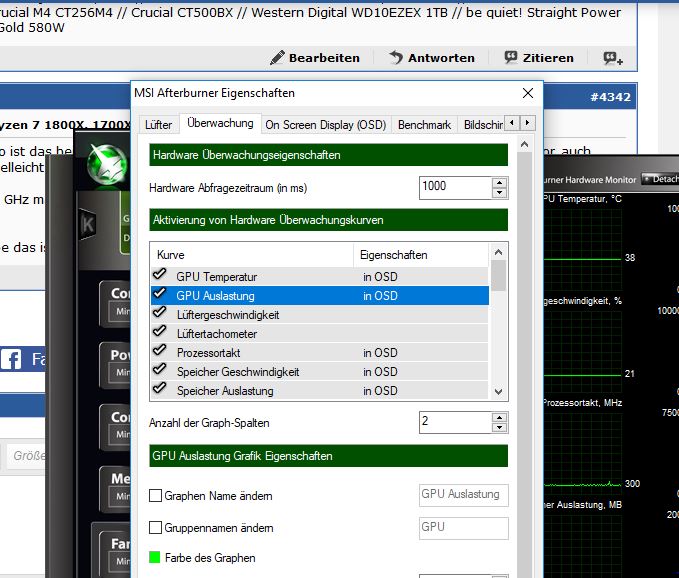Viewport: 679px width, 578px height.
Task: Select the GPU Temperatur row text
Action: (217, 277)
